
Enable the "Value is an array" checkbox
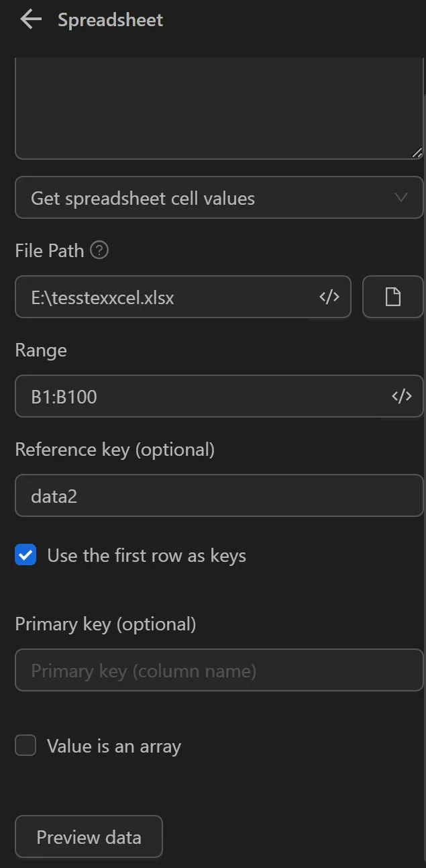pos(25,745)
